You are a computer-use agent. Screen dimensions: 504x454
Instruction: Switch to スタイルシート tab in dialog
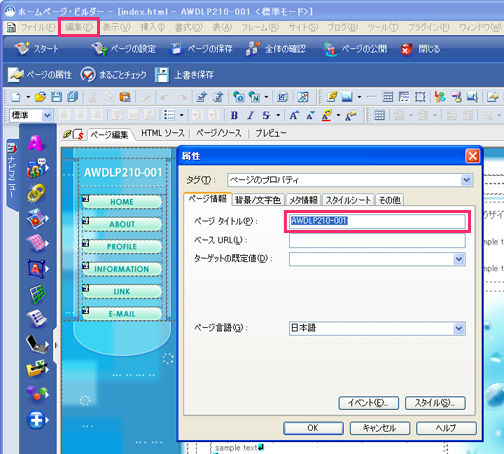pyautogui.click(x=348, y=200)
